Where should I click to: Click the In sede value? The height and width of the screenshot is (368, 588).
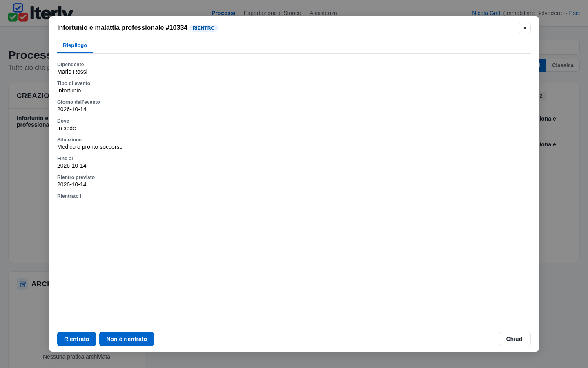pyautogui.click(x=67, y=128)
